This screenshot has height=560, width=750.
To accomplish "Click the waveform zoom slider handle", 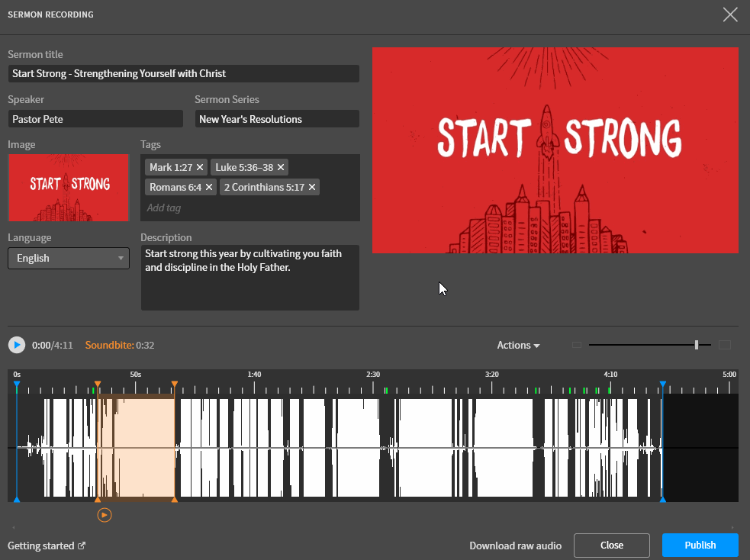I will (x=697, y=345).
